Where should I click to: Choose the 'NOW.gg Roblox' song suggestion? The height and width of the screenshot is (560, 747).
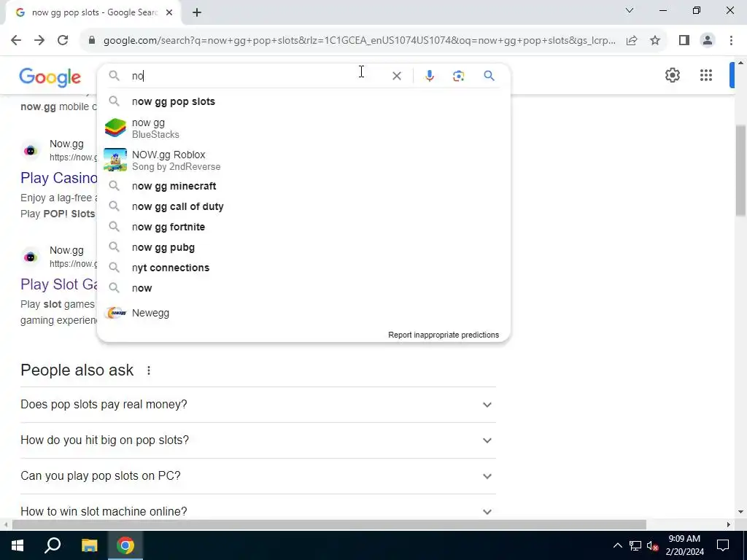(303, 160)
